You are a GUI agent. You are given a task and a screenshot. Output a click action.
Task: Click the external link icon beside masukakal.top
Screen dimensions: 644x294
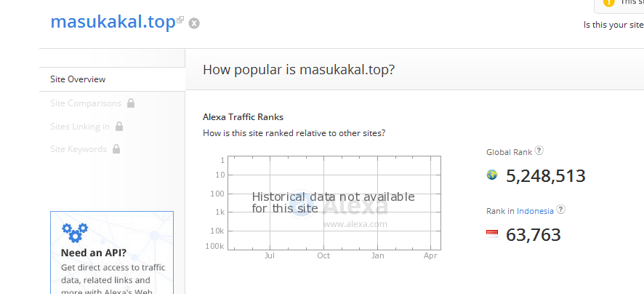180,19
